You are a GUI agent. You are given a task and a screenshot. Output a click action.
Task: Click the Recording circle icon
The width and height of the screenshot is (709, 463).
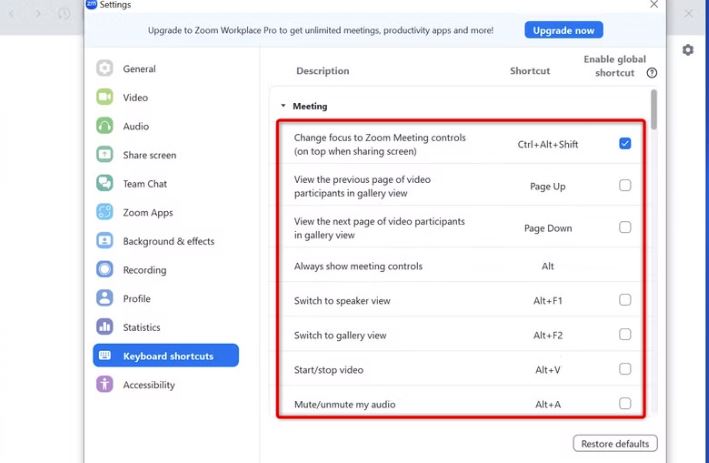(x=104, y=269)
